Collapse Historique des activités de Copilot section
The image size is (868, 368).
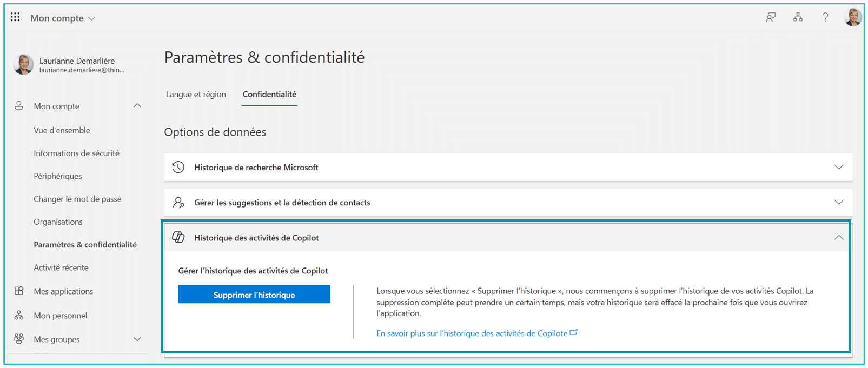tap(838, 238)
